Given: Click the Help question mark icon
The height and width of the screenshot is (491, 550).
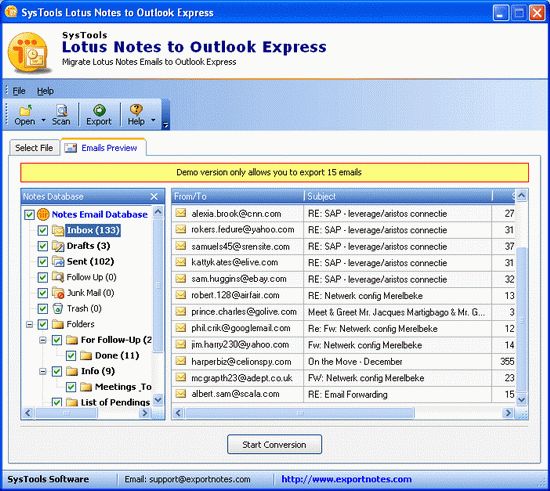Looking at the screenshot, I should point(136,110).
